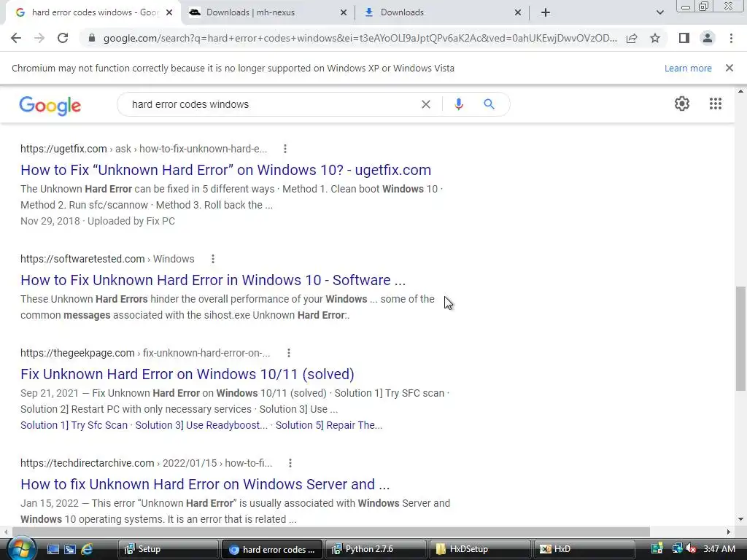
Task: Go back with the browser back arrow
Action: 16,38
